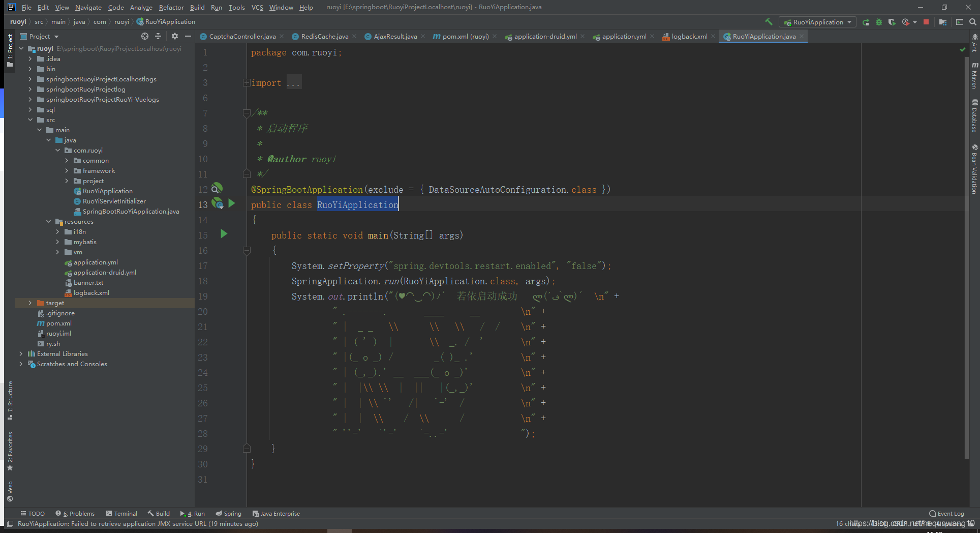Open the TODO tool window
This screenshot has width=980, height=533.
pos(33,514)
